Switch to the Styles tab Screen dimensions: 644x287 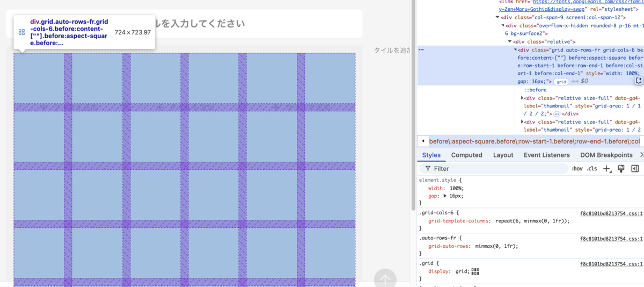click(431, 155)
